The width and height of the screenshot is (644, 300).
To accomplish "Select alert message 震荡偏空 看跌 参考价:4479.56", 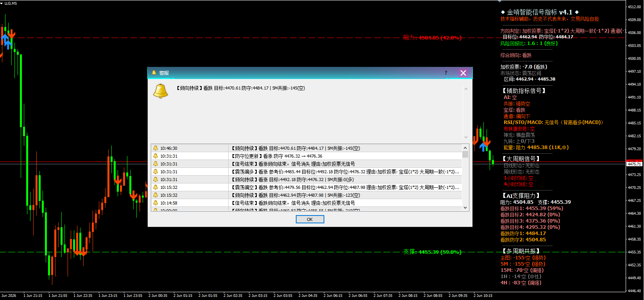I will (x=345, y=187).
